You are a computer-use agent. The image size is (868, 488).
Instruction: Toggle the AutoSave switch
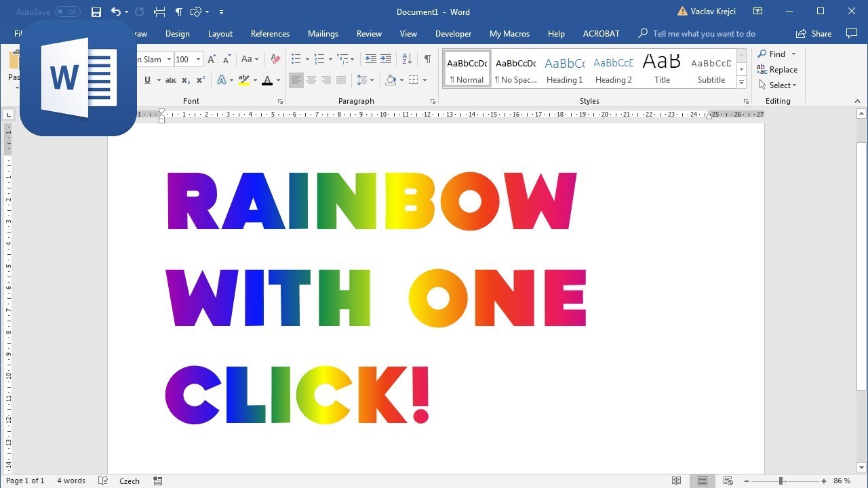click(x=67, y=12)
